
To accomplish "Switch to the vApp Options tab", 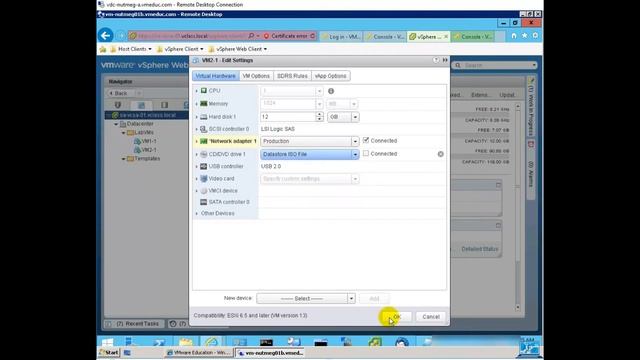I will pos(330,76).
